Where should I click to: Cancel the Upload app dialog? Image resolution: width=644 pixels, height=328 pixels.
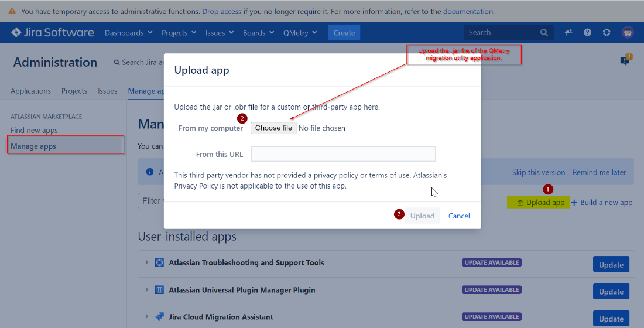click(459, 216)
